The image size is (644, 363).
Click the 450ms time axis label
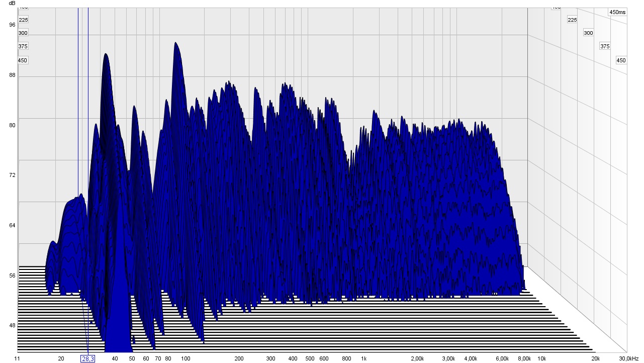(x=617, y=12)
